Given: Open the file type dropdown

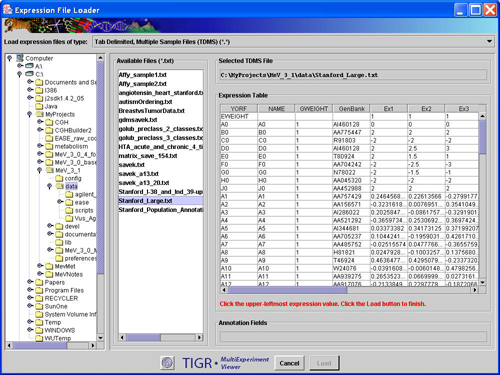Looking at the screenshot, I should pyautogui.click(x=489, y=42).
